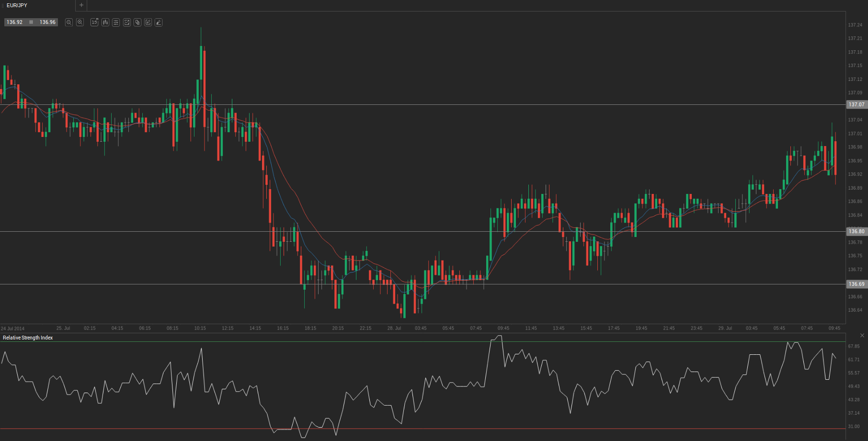Select the 136.80 horizontal level marker
Image resolution: width=868 pixels, height=441 pixels.
point(857,232)
